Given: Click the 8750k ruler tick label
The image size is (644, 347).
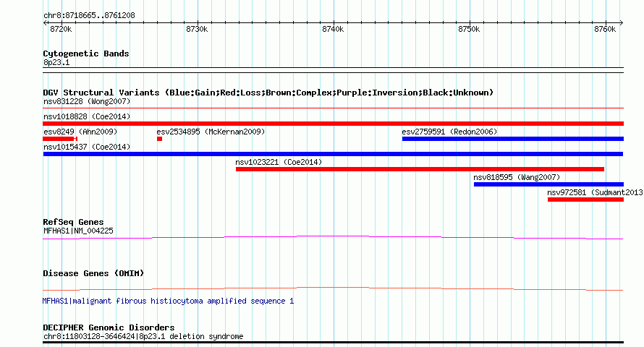Looking at the screenshot, I should coord(469,29).
